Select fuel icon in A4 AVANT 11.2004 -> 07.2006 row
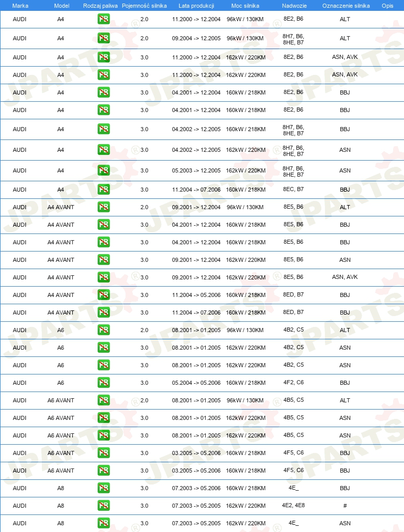The width and height of the screenshot is (404, 532). [103, 312]
